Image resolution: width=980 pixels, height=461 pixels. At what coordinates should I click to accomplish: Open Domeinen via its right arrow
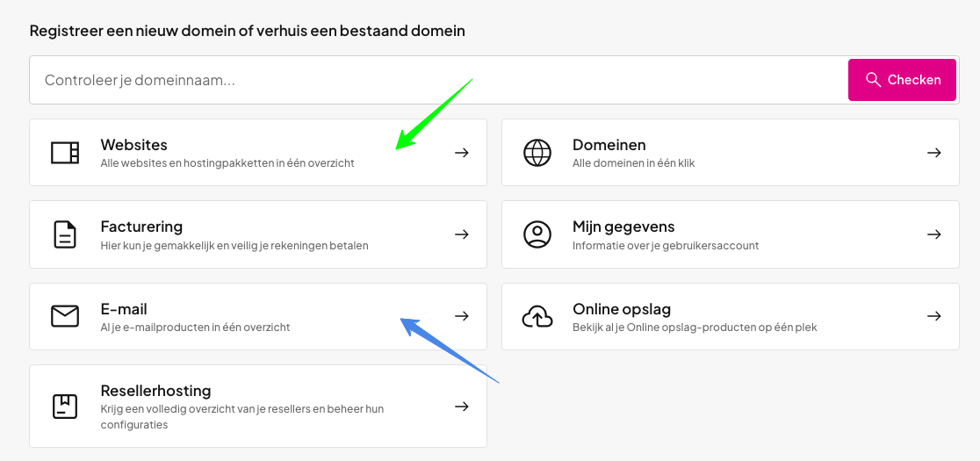pos(933,153)
